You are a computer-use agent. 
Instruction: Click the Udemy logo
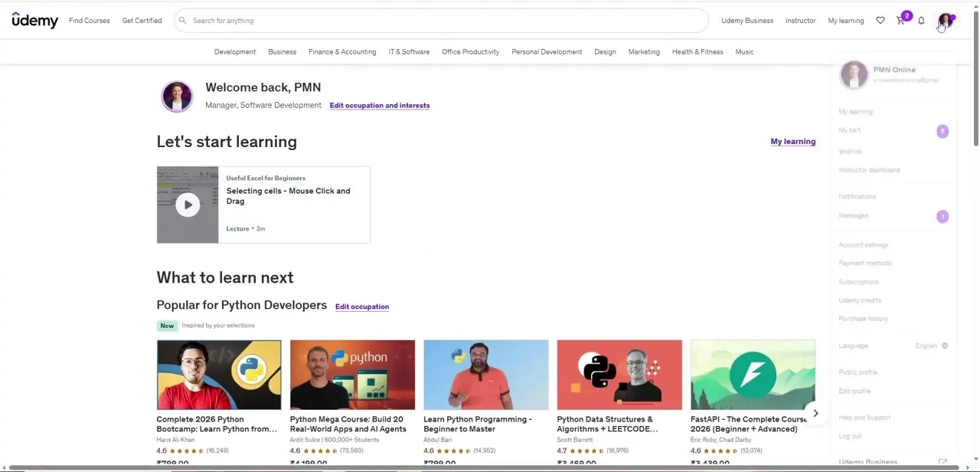[x=35, y=21]
